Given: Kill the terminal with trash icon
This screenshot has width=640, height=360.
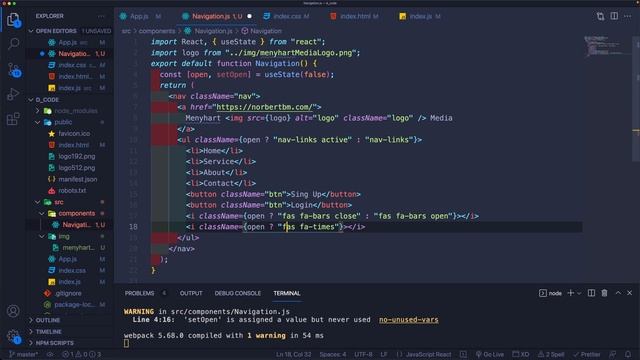Looking at the screenshot, I should tap(604, 293).
